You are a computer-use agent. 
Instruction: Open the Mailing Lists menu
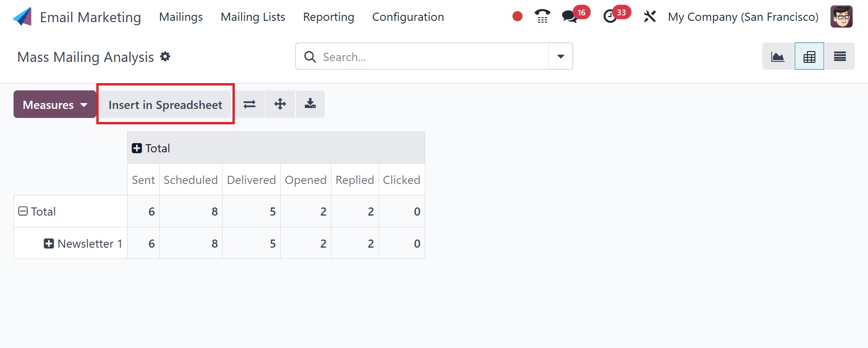coord(253,17)
